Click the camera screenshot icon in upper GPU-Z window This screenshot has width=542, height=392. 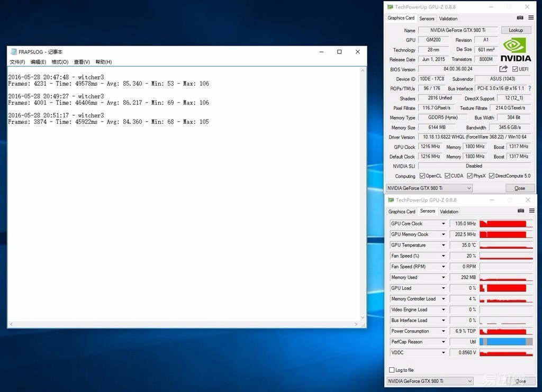tap(520, 17)
